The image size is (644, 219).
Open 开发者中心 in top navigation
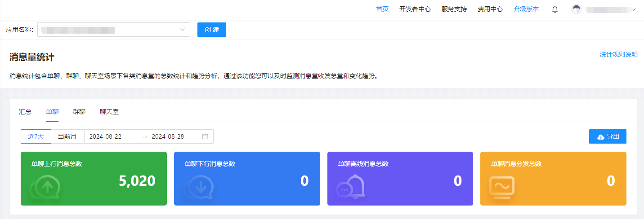click(x=415, y=9)
